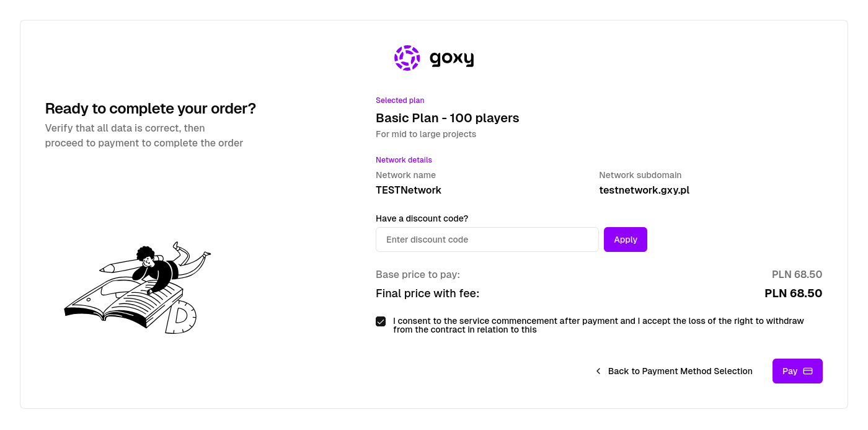This screenshot has width=868, height=430.
Task: Click the testnetwork.gxy.pl subdomain text
Action: pyautogui.click(x=644, y=190)
